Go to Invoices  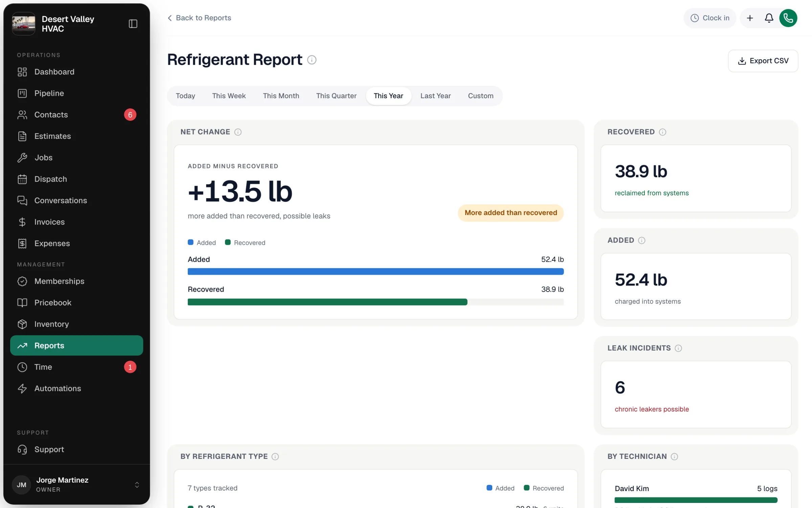coord(77,222)
